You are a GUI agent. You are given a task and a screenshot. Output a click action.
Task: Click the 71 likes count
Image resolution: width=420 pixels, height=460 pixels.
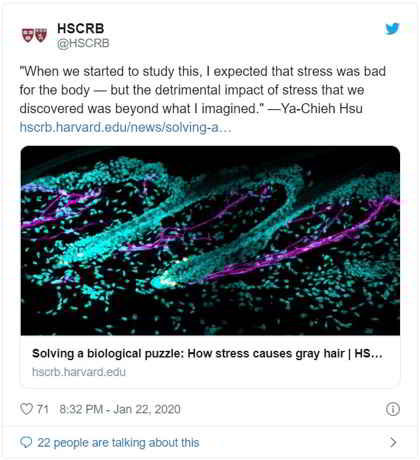click(x=42, y=409)
